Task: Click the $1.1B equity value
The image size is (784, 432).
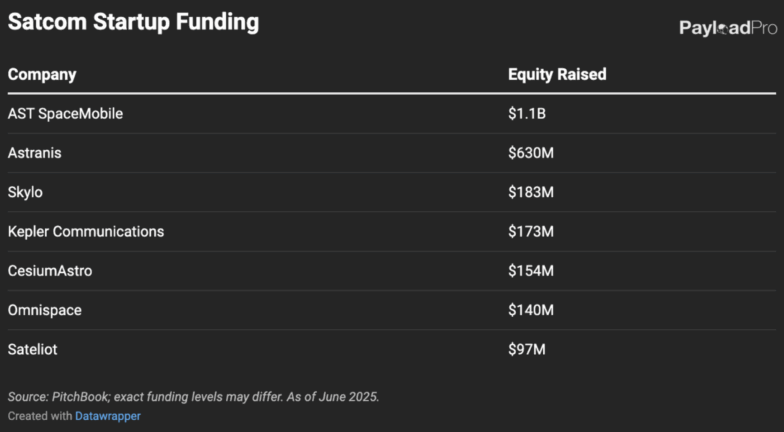Action: 527,114
